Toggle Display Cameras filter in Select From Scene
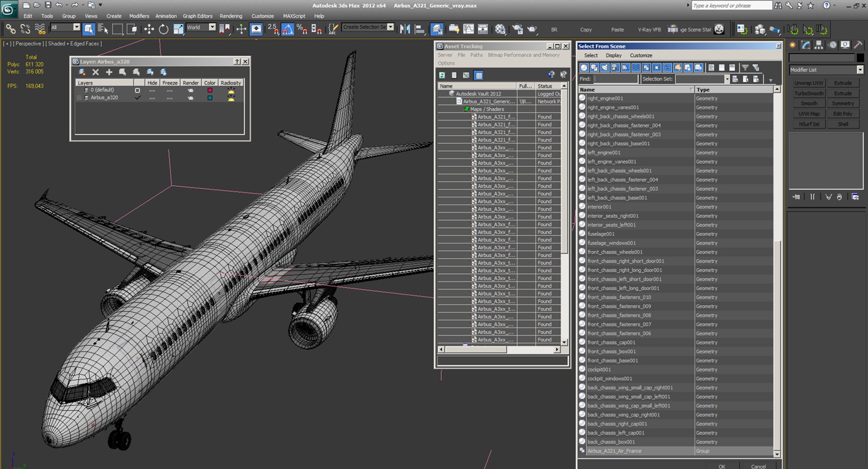Image resolution: width=868 pixels, height=469 pixels. [615, 67]
